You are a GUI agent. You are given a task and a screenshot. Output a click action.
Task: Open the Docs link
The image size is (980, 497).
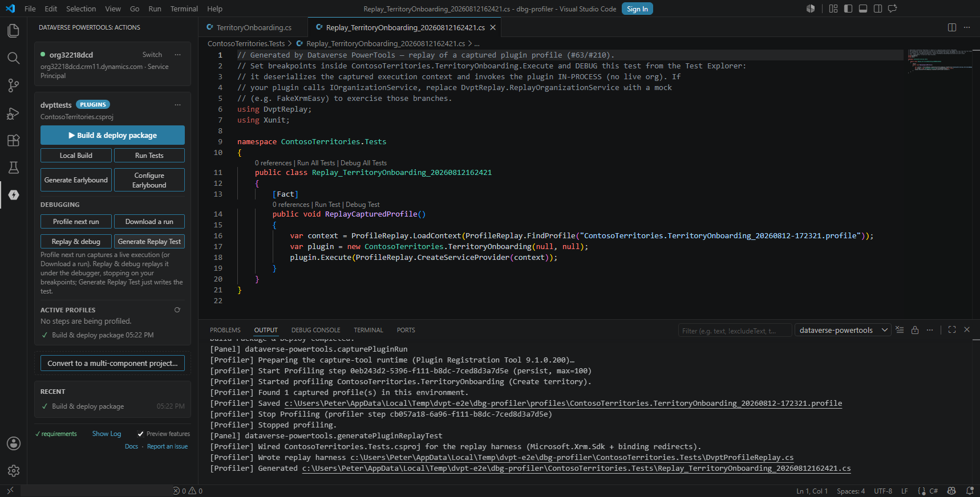(x=131, y=446)
